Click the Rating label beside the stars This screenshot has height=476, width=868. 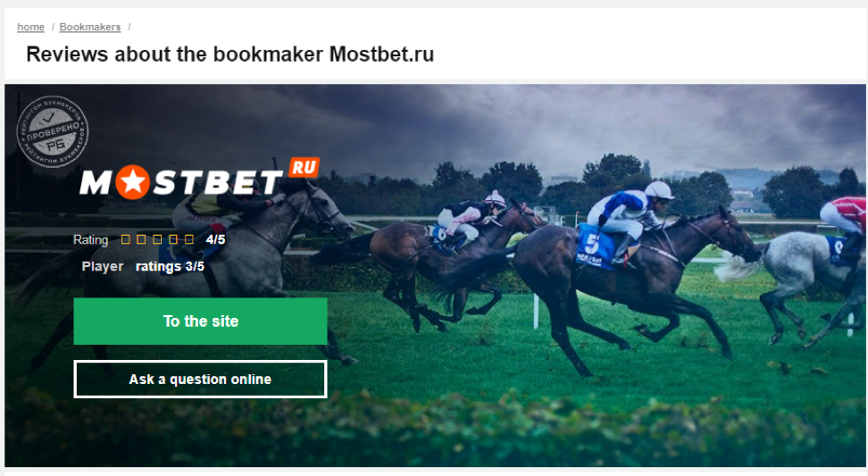point(91,239)
